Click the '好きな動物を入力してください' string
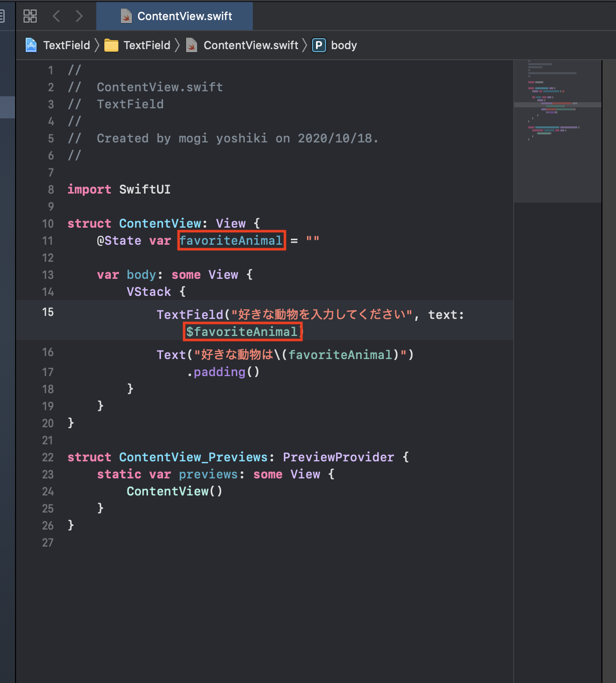The width and height of the screenshot is (616, 683). pyautogui.click(x=322, y=315)
